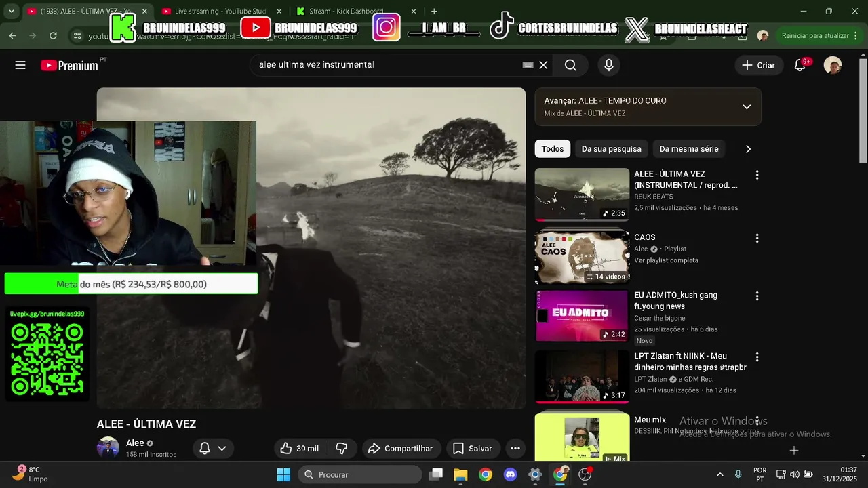
Task: Switch POR PT input language
Action: point(760,474)
